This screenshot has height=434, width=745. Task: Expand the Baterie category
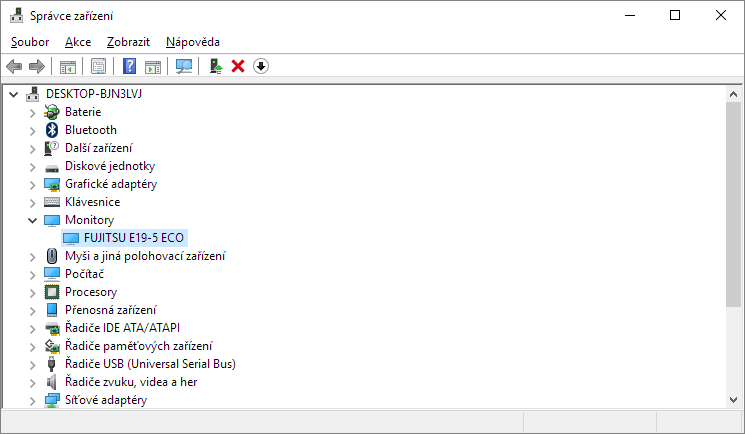32,113
